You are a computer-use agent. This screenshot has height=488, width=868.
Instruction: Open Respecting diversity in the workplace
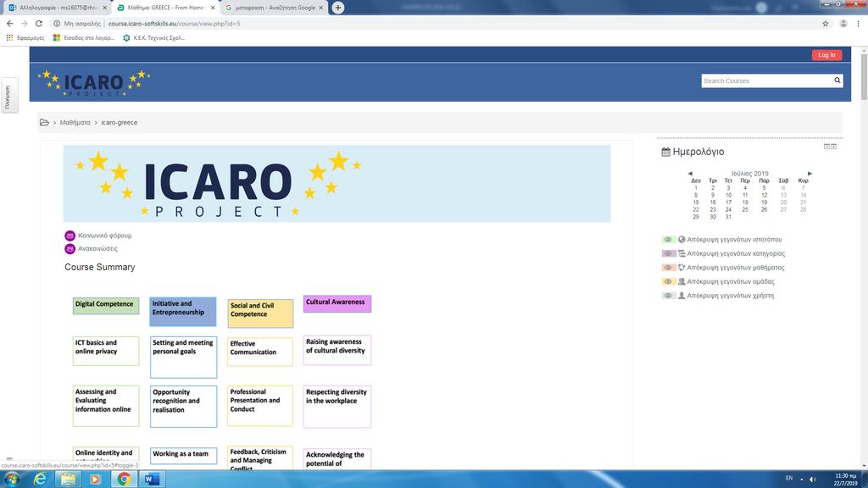pyautogui.click(x=337, y=407)
